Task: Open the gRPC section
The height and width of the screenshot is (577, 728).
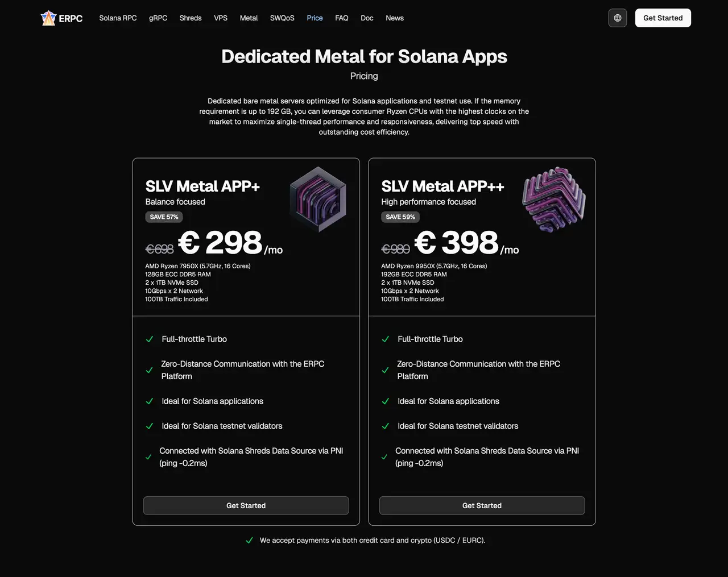Action: point(158,18)
